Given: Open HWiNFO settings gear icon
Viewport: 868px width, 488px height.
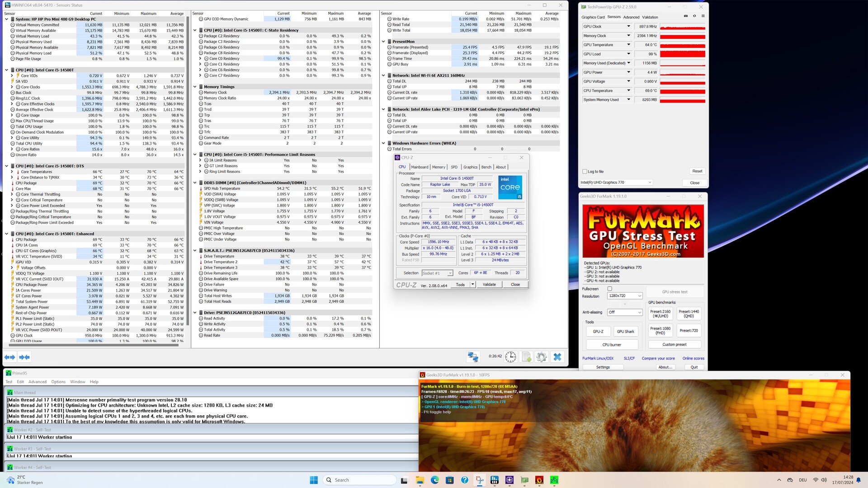Looking at the screenshot, I should tap(541, 357).
